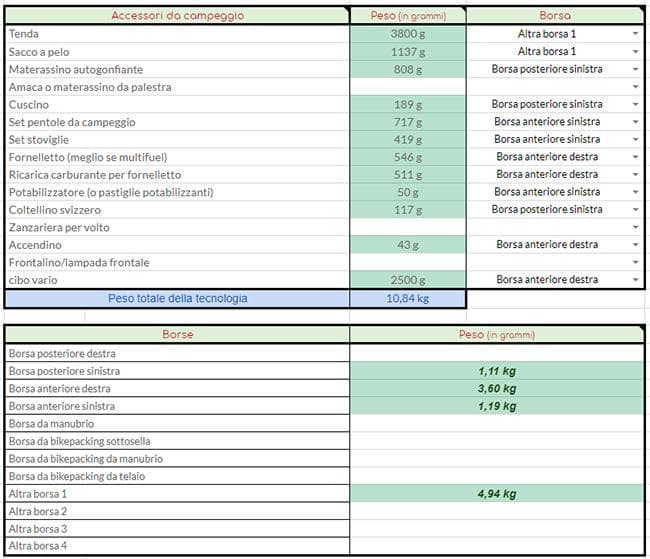Select the empty weight cell for Amaca
Image resolution: width=650 pixels, height=559 pixels.
pyautogui.click(x=408, y=87)
